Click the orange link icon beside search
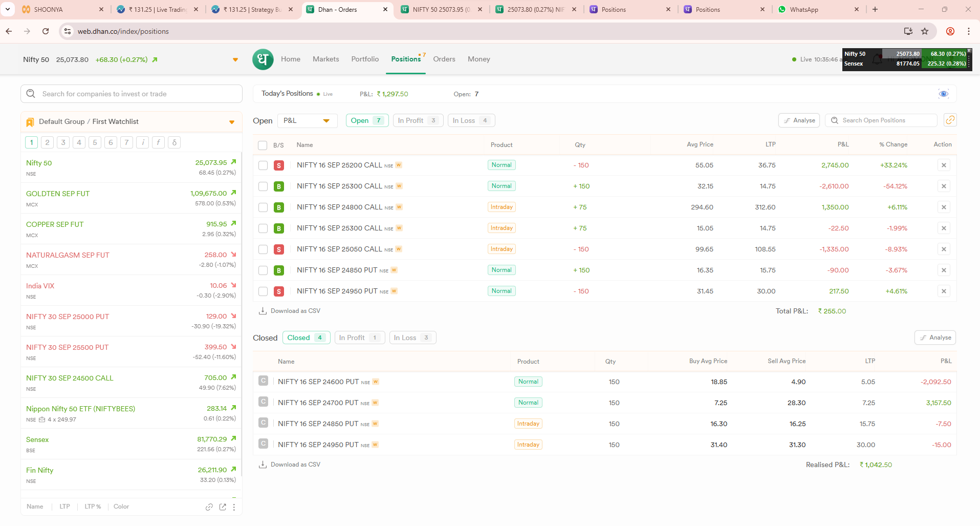Image resolution: width=980 pixels, height=526 pixels. [x=950, y=120]
